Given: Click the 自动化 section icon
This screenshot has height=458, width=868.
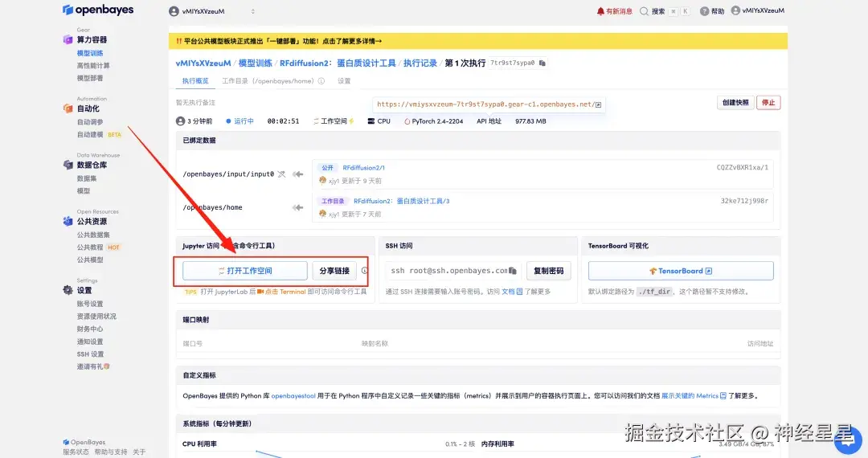Looking at the screenshot, I should point(68,108).
